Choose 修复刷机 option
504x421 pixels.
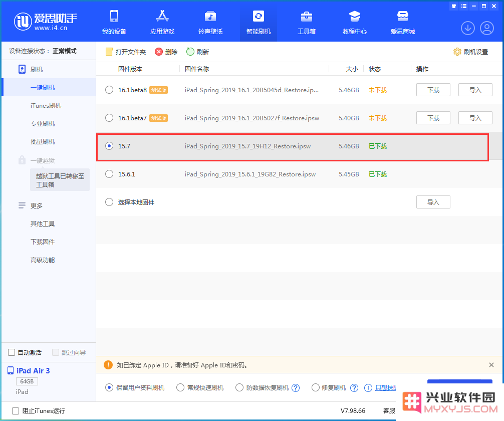tap(316, 387)
